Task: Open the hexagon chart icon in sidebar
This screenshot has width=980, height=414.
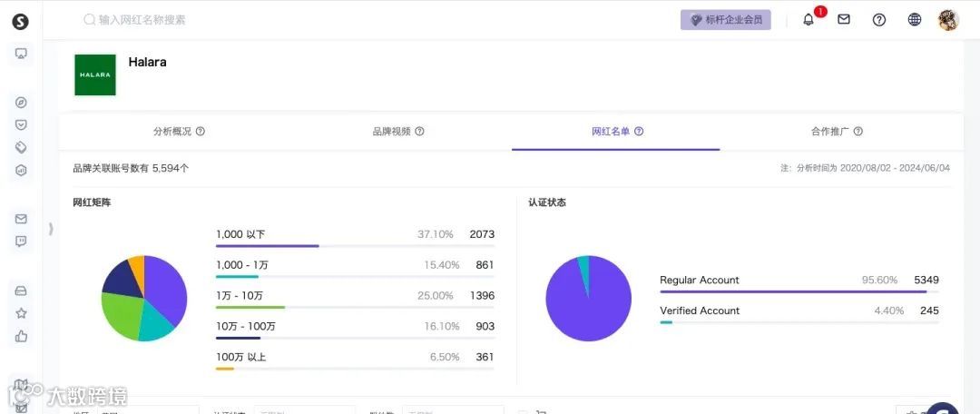Action: 21,170
